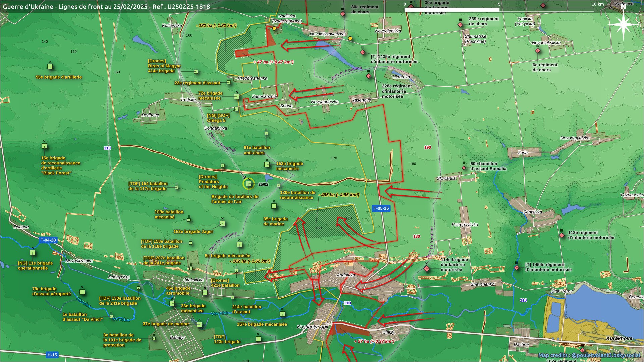Click the Slovianka village label
This screenshot has width=644, height=362.
(x=446, y=178)
